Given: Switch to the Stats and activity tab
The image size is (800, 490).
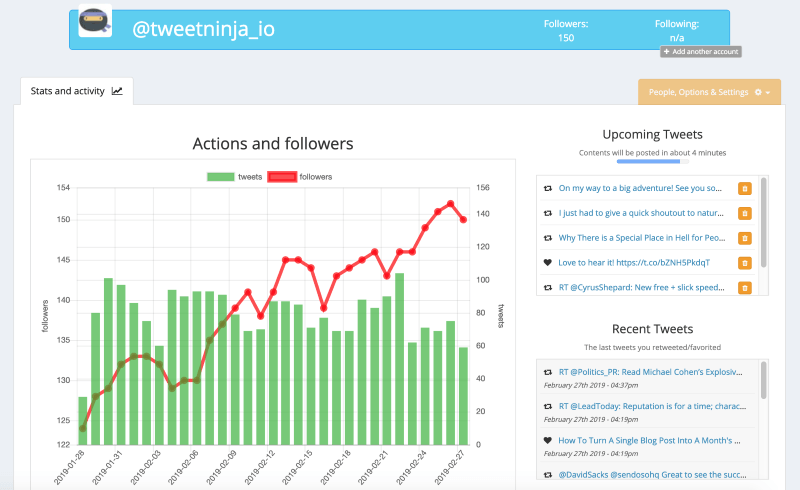Looking at the screenshot, I should (x=76, y=91).
